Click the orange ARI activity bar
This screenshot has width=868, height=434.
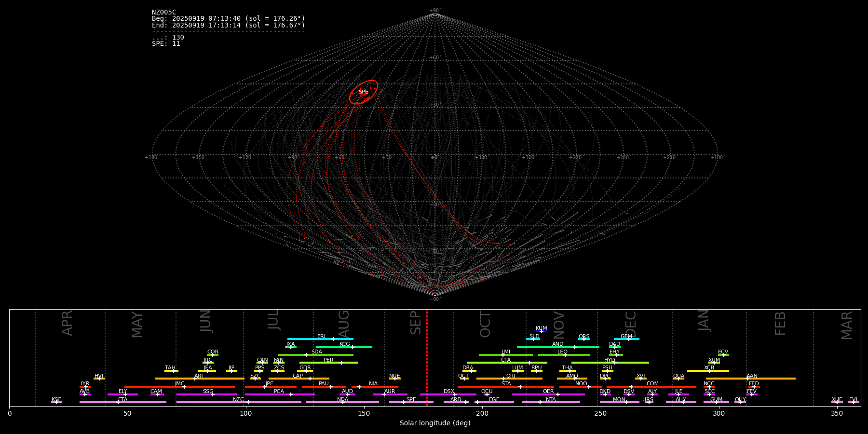coord(200,379)
